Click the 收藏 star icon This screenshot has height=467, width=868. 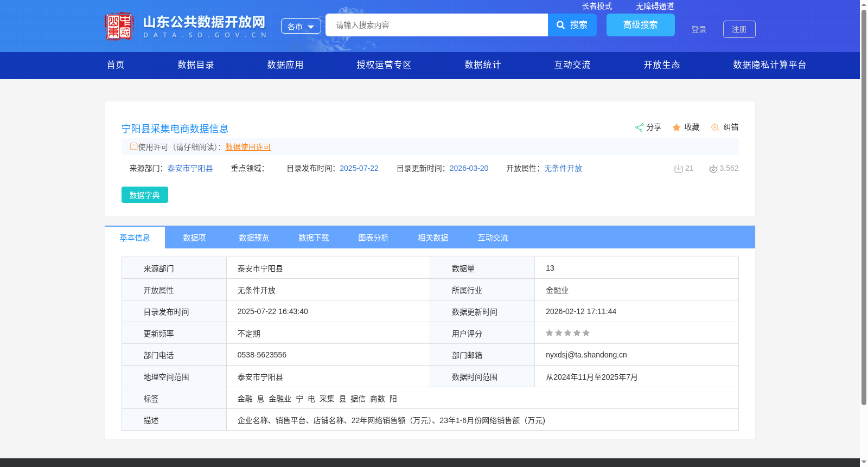(x=676, y=127)
